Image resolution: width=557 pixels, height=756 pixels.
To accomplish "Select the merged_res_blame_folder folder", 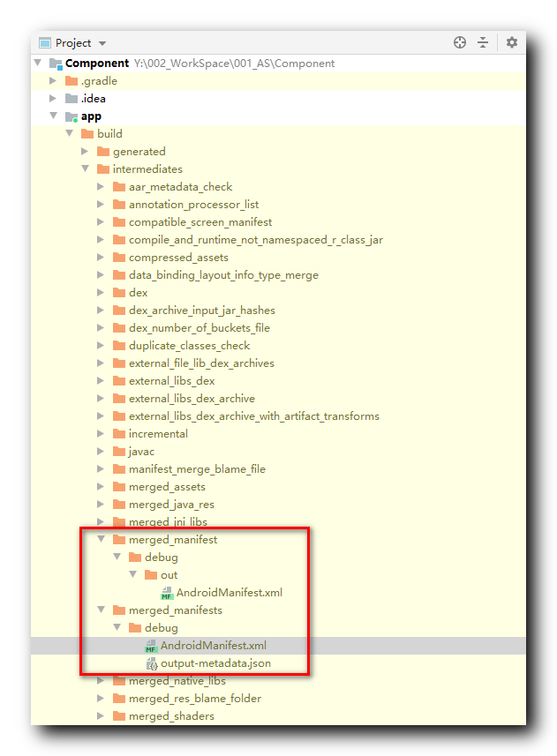I will click(x=195, y=698).
